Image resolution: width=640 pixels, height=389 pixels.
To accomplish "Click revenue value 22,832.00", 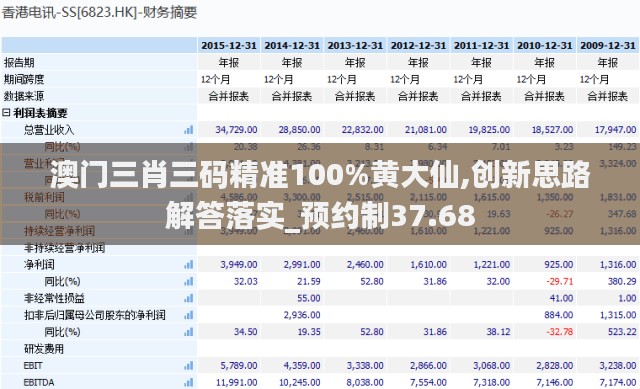I will [x=363, y=130].
